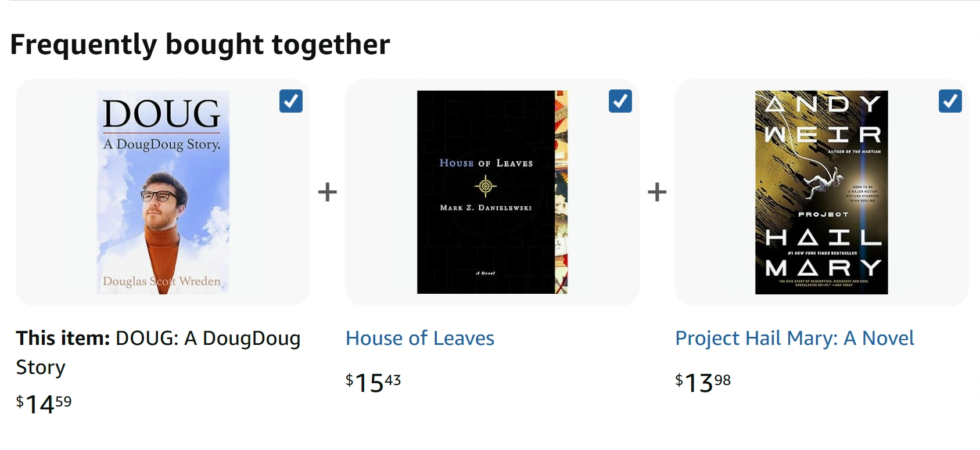Click Mark Z. Danielewski name on the cover
The height and width of the screenshot is (450, 980).
click(486, 208)
